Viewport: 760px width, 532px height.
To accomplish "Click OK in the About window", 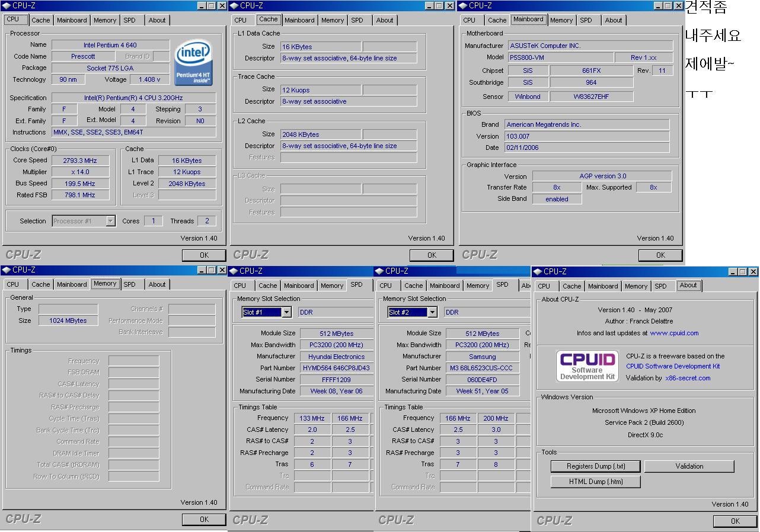I will tap(735, 521).
